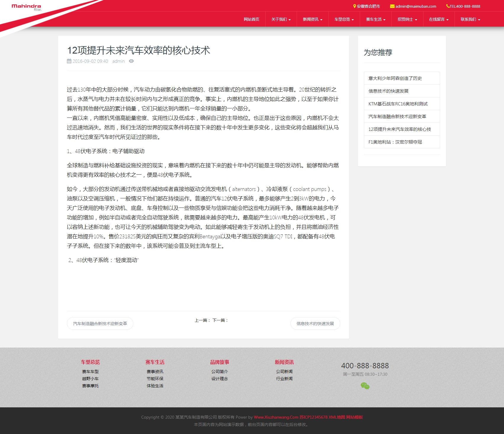Click the XML地图 link in footer
Viewport: 504px width, 434px height.
(337, 417)
